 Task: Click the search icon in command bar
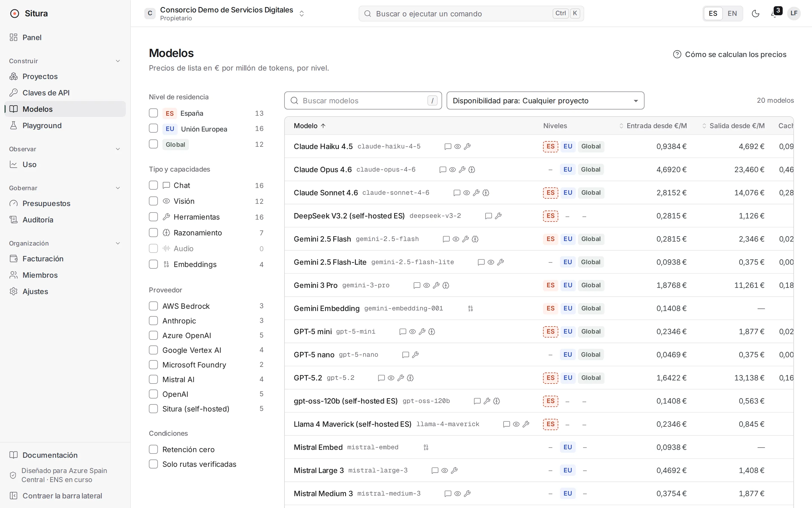[368, 14]
